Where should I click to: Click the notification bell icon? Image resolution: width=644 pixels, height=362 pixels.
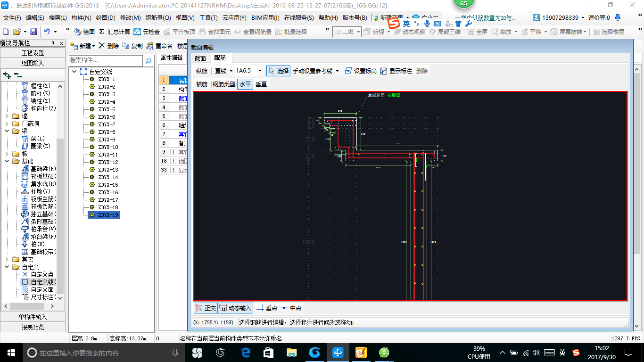click(x=618, y=17)
